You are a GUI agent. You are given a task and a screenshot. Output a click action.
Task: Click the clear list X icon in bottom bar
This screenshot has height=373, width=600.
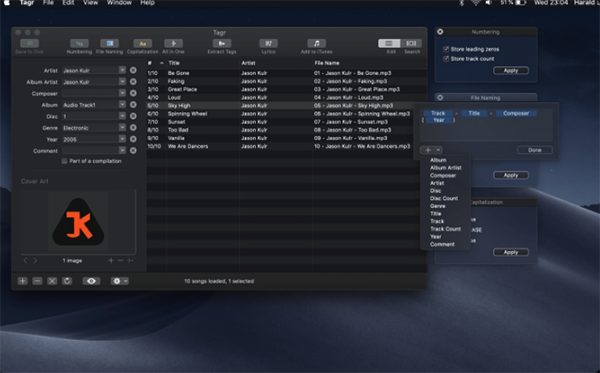(x=52, y=281)
